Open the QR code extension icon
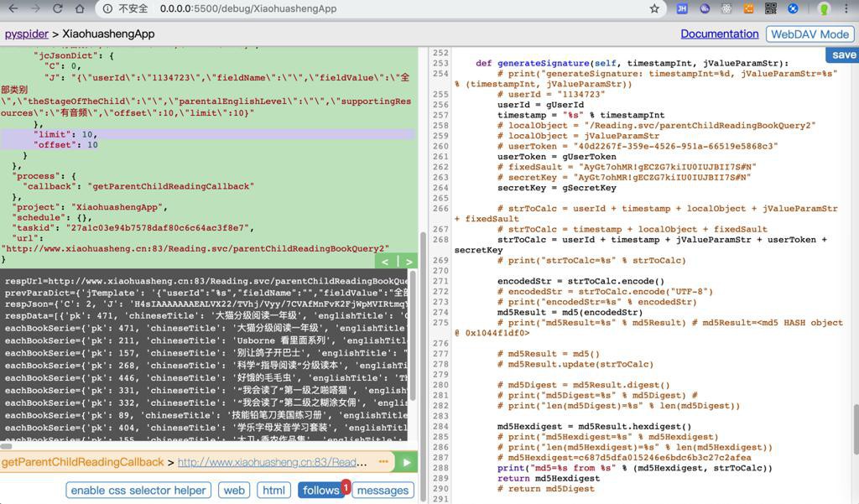The height and width of the screenshot is (504, 859). [x=770, y=8]
